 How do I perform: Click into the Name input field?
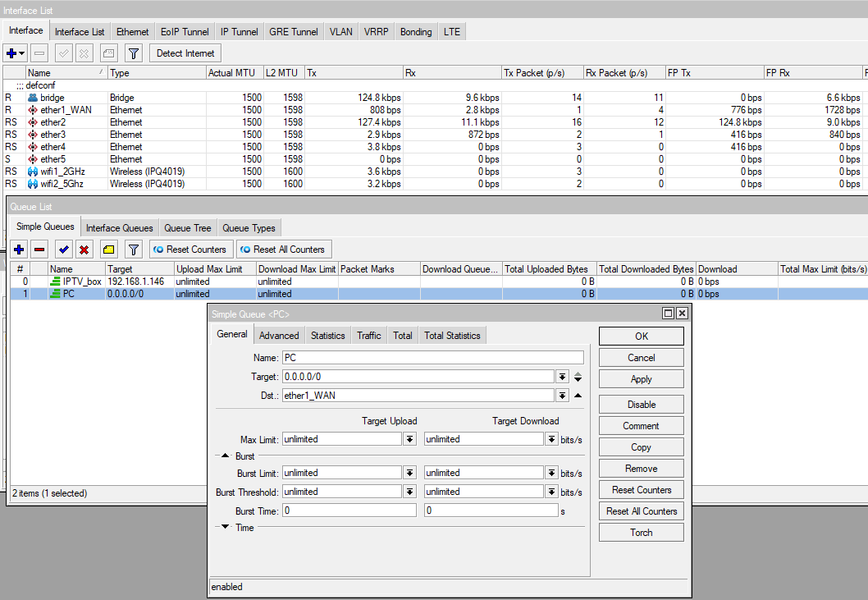[432, 358]
